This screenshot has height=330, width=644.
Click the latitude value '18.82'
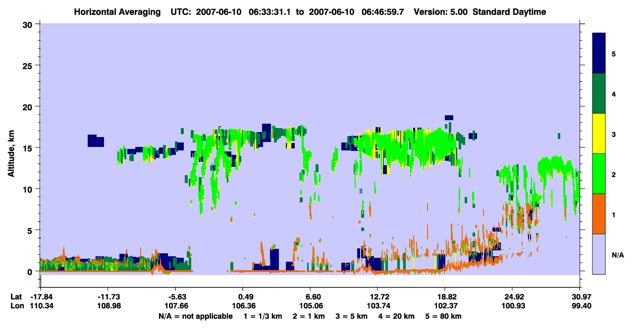445,296
